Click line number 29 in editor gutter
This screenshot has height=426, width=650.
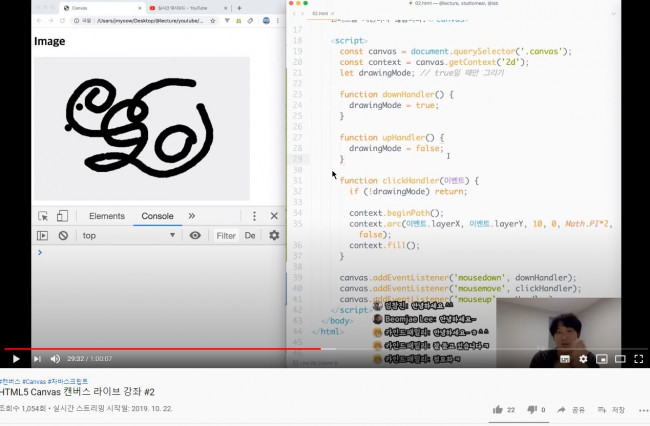(298, 159)
